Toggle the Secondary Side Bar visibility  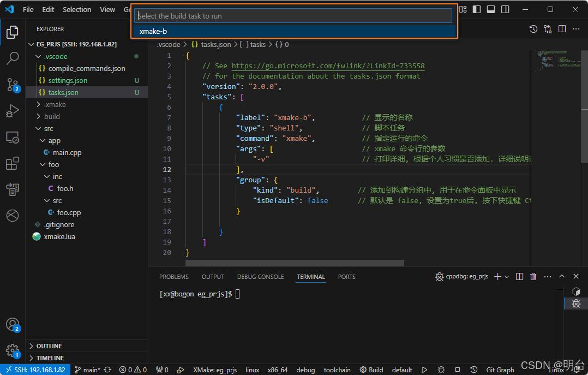click(x=505, y=9)
